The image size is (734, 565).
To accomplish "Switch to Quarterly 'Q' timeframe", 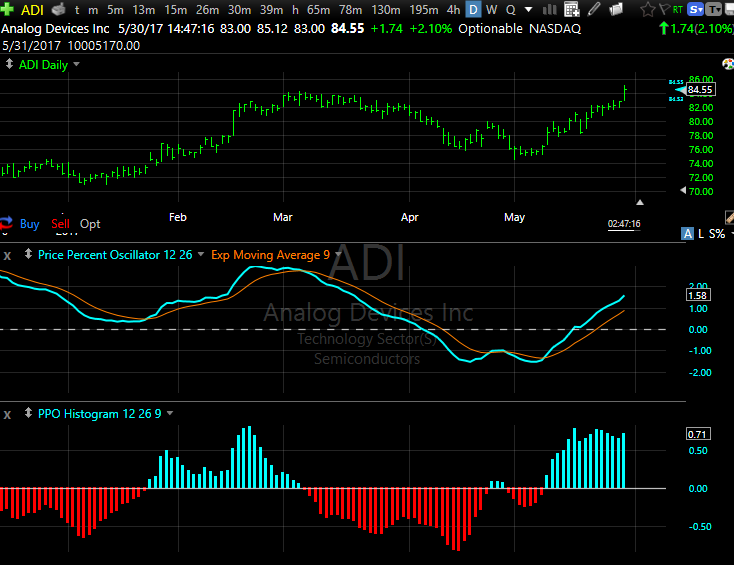I will tap(511, 10).
